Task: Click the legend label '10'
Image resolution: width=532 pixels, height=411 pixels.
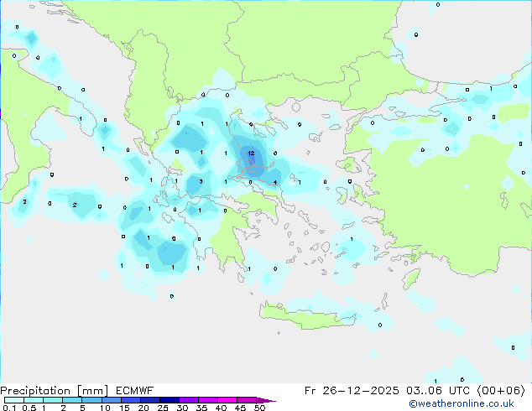Action: [105, 408]
